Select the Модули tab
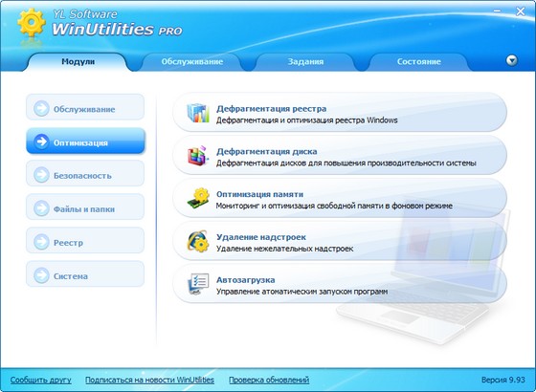Image resolution: width=536 pixels, height=392 pixels. tap(78, 62)
